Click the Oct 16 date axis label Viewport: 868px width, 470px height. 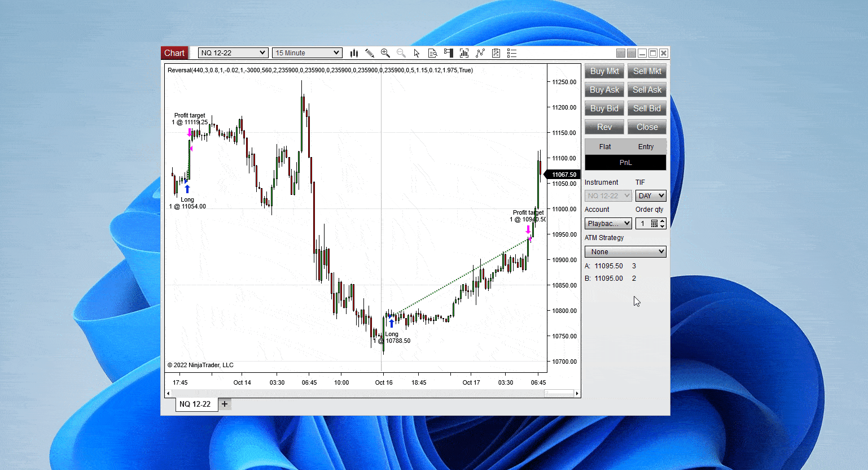tap(384, 382)
